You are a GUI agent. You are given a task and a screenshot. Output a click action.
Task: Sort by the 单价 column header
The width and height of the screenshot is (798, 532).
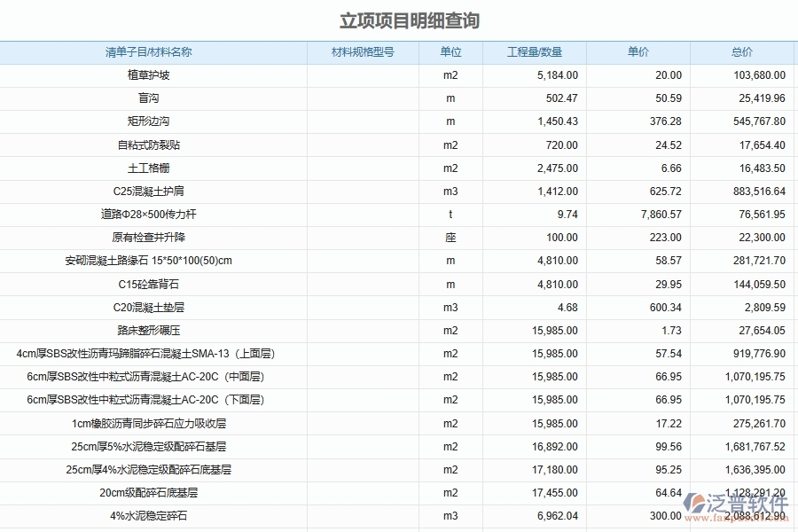[x=635, y=52]
